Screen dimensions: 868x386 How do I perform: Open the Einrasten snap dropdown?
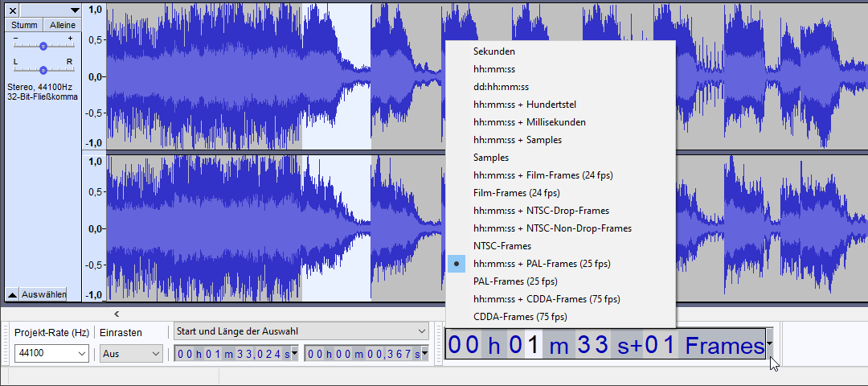pos(155,354)
